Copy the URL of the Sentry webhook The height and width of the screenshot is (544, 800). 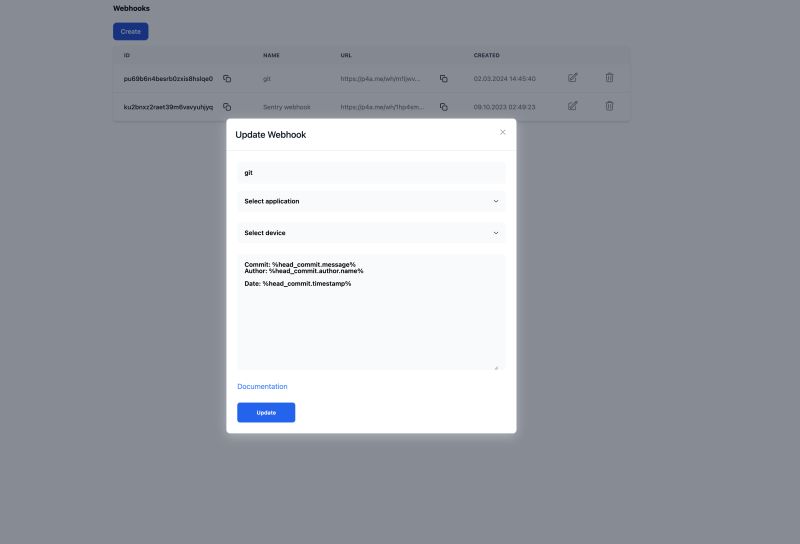coord(444,107)
